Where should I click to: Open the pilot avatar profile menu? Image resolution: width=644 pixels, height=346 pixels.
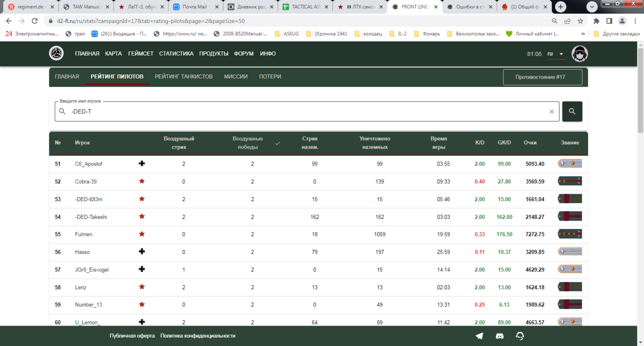(580, 54)
